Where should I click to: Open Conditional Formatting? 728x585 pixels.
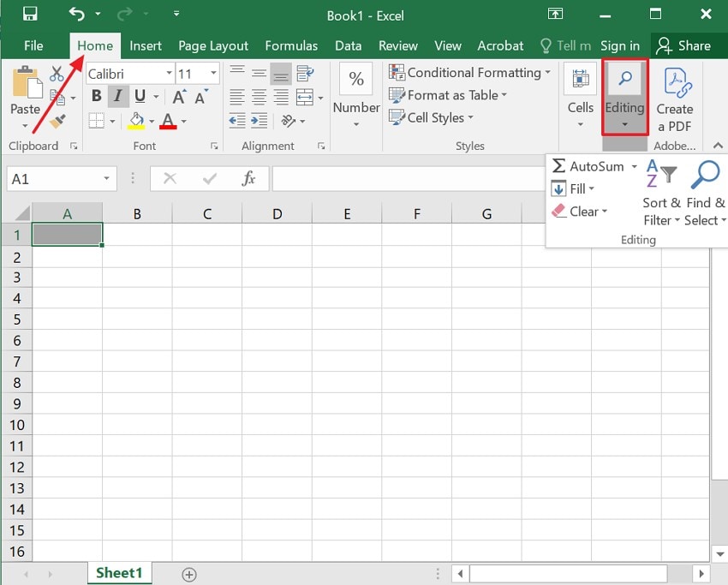coord(469,73)
